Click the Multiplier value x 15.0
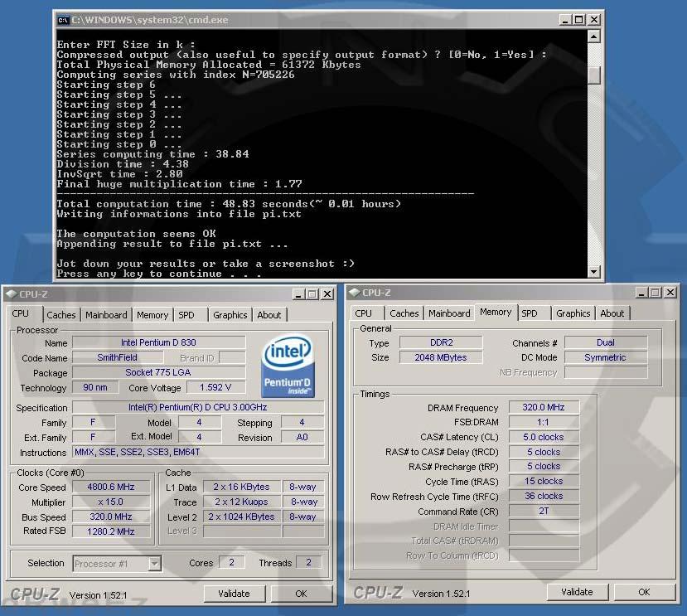687x616 pixels. click(111, 502)
